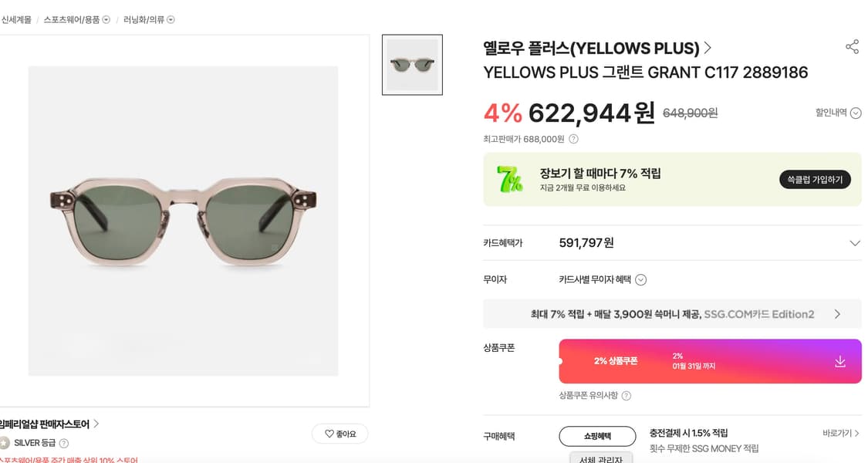Click arrow icon on SSG.COM카드 Edition2 banner

pyautogui.click(x=837, y=314)
